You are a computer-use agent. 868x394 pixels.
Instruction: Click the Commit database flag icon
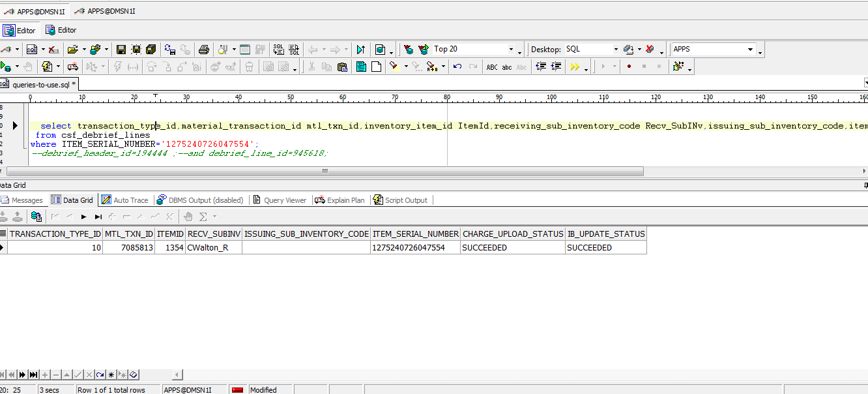click(x=408, y=50)
